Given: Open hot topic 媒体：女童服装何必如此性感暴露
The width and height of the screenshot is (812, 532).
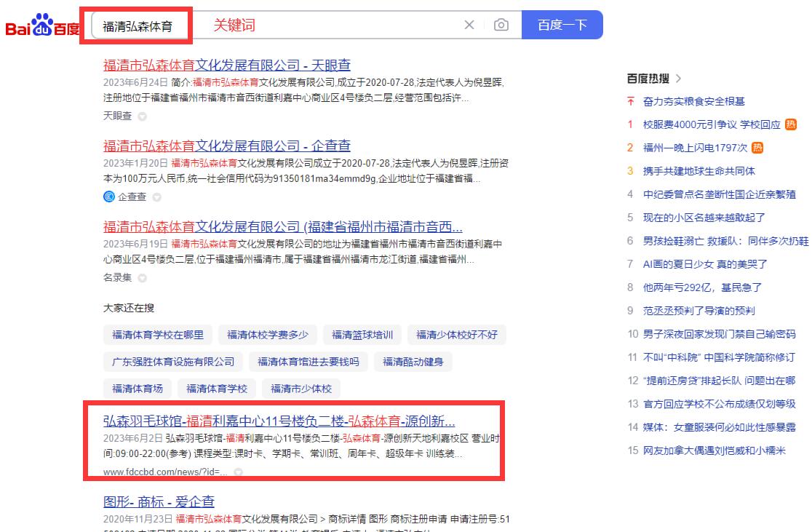Looking at the screenshot, I should click(x=720, y=427).
